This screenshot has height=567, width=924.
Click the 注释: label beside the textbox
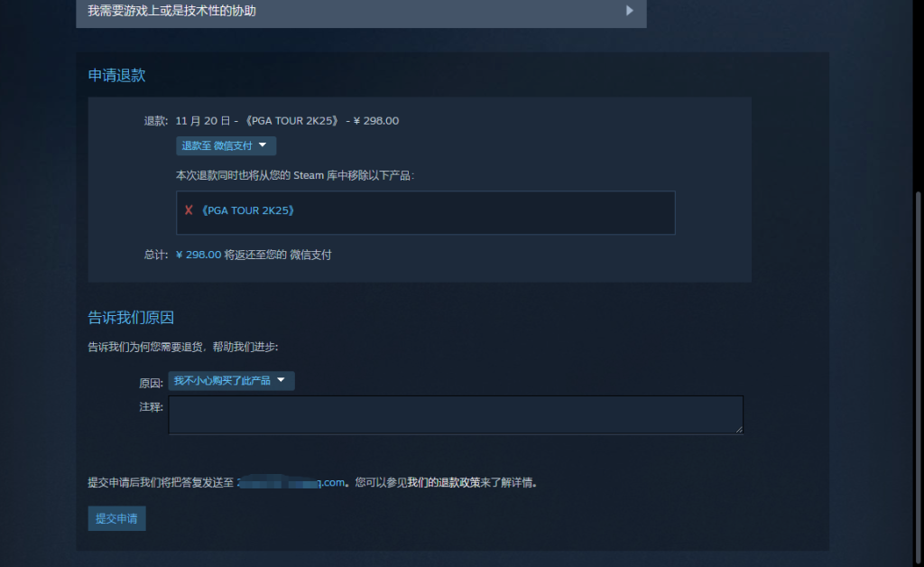click(x=151, y=407)
